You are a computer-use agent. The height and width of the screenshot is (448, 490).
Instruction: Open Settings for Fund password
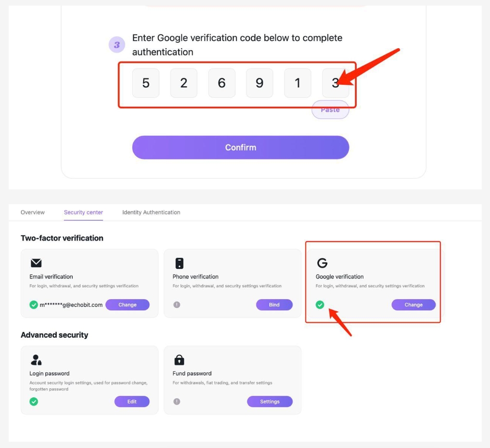[x=270, y=401]
